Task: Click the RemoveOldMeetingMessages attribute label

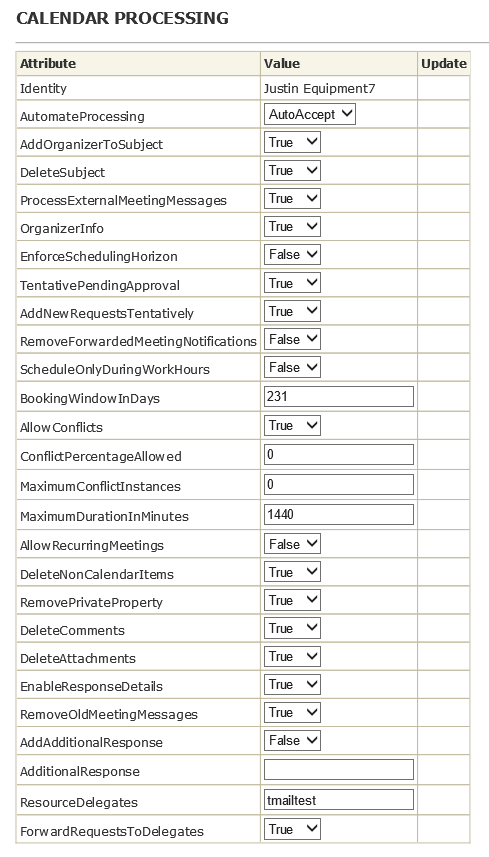Action: (109, 715)
